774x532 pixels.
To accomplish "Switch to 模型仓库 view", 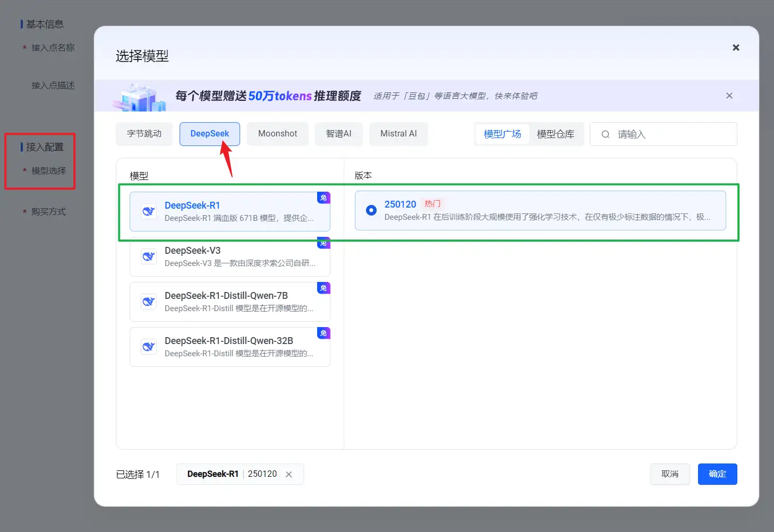I will [555, 134].
